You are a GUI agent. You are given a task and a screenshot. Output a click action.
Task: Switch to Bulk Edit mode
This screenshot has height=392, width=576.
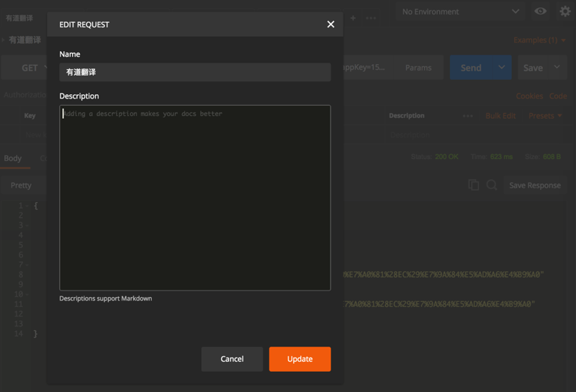coord(500,116)
